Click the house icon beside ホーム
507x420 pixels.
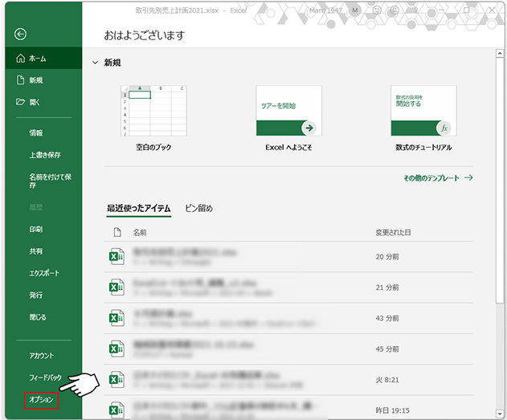[x=20, y=58]
